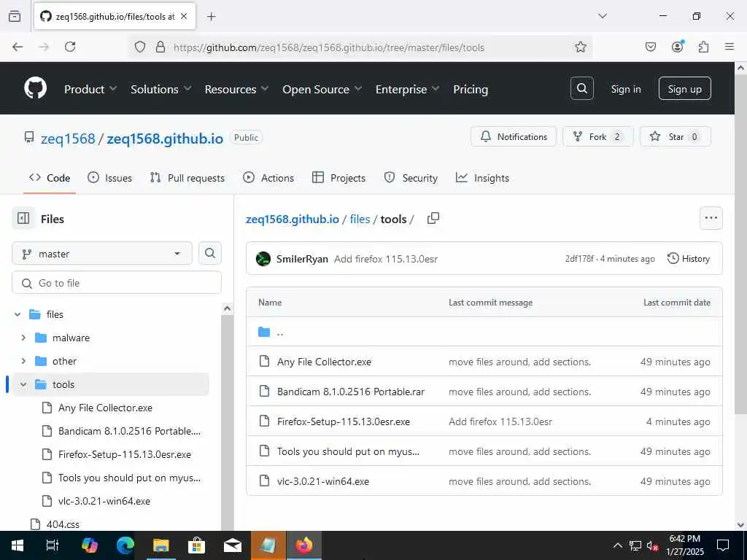
Task: Bookmark this page with the star icon
Action: [580, 47]
